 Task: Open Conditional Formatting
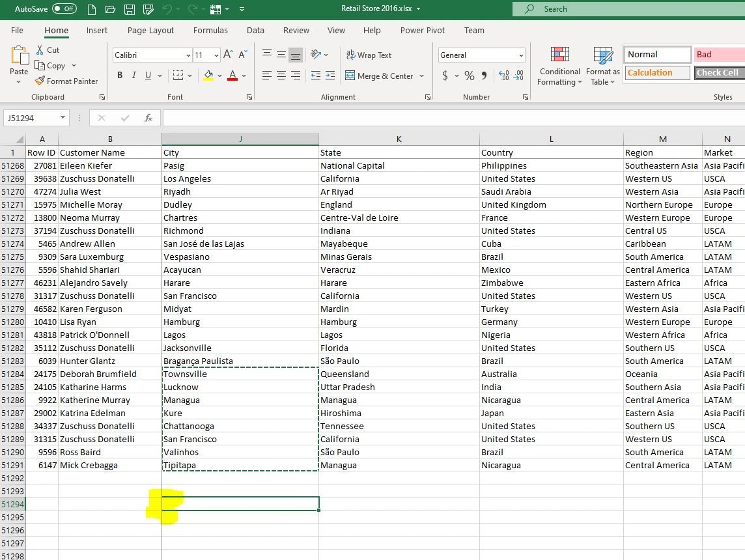pyautogui.click(x=559, y=65)
